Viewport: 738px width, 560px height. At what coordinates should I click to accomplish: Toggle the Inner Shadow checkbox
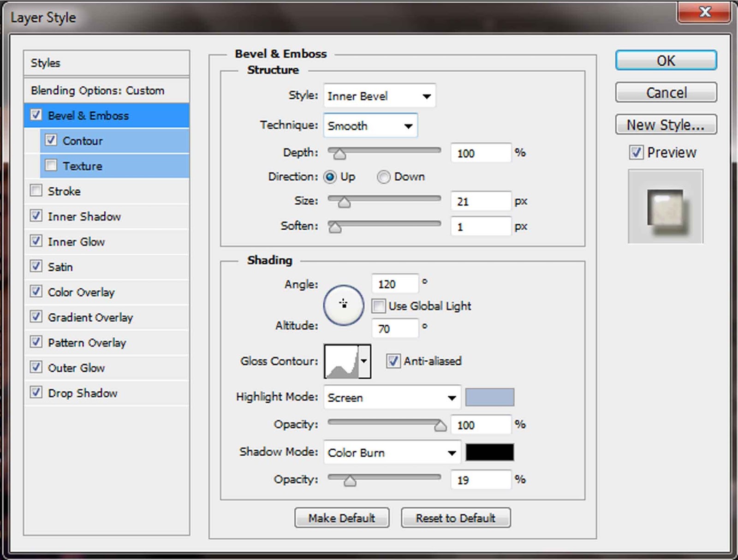(x=36, y=215)
